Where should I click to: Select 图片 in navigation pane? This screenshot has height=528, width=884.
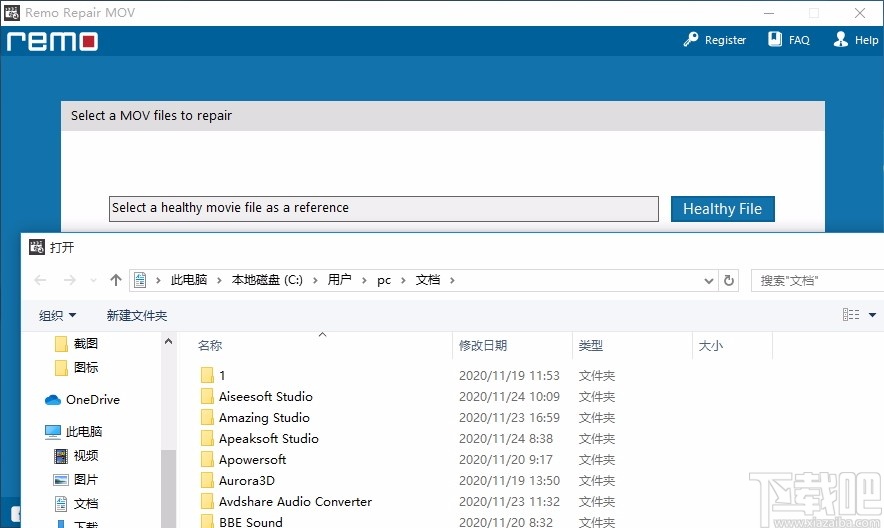click(x=86, y=480)
